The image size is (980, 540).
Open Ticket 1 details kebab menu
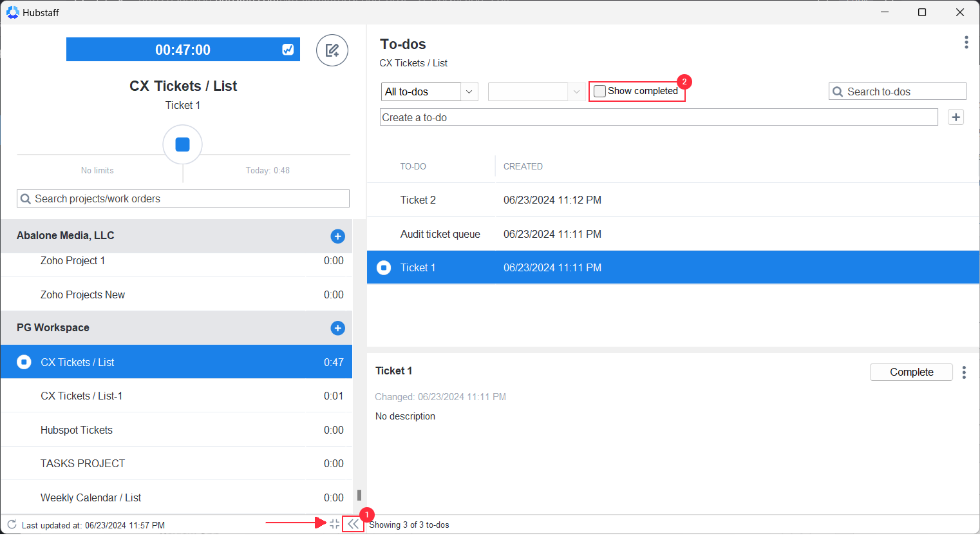tap(964, 372)
